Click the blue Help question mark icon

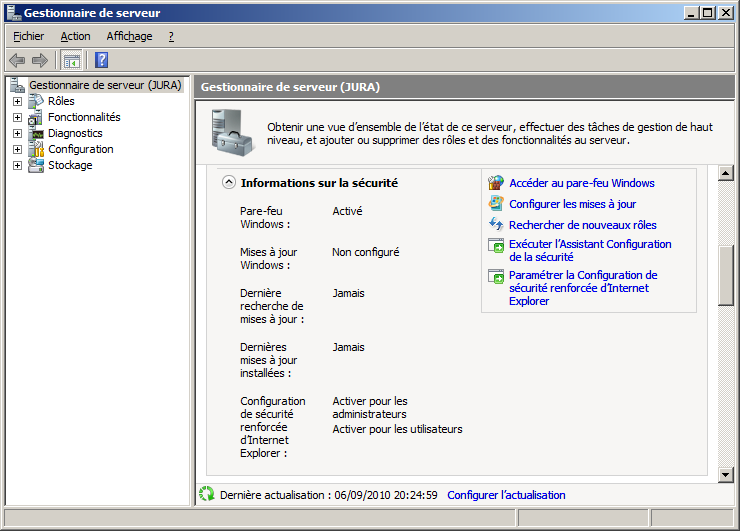click(x=101, y=60)
